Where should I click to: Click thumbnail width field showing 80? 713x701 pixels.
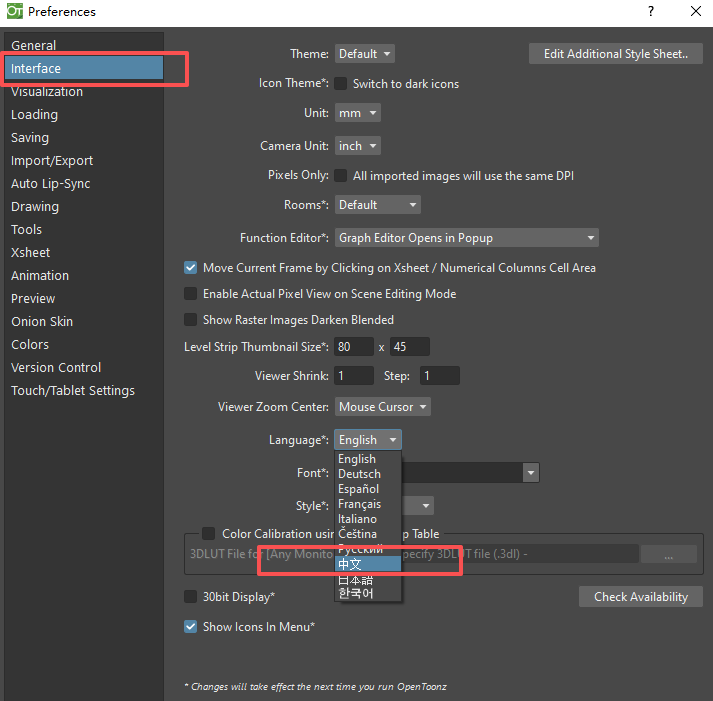[354, 347]
